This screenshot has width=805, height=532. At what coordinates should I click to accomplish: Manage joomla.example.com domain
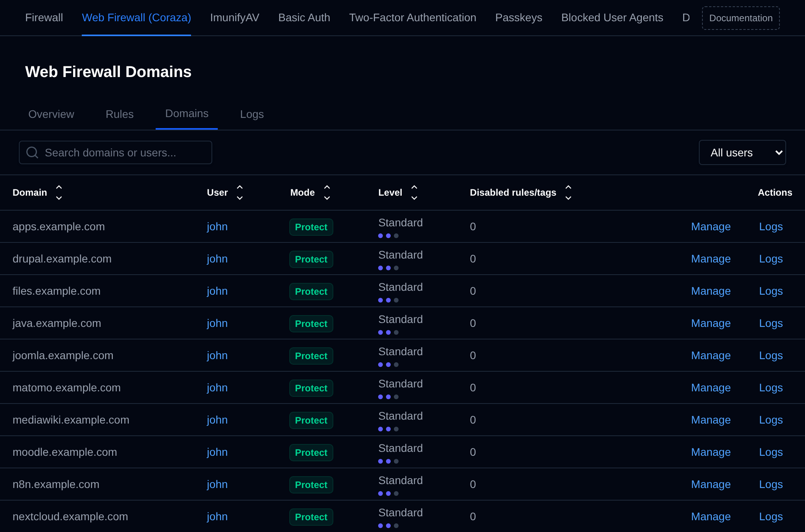tap(711, 356)
